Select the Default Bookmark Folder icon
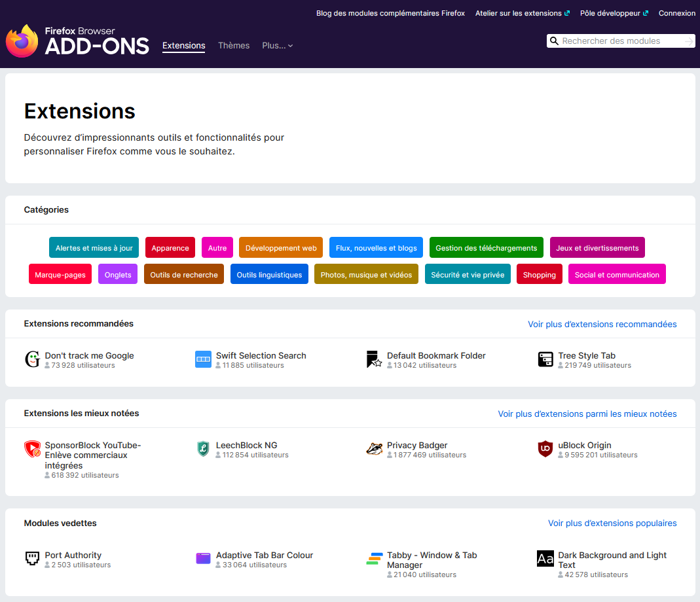The height and width of the screenshot is (602, 700). [x=374, y=359]
